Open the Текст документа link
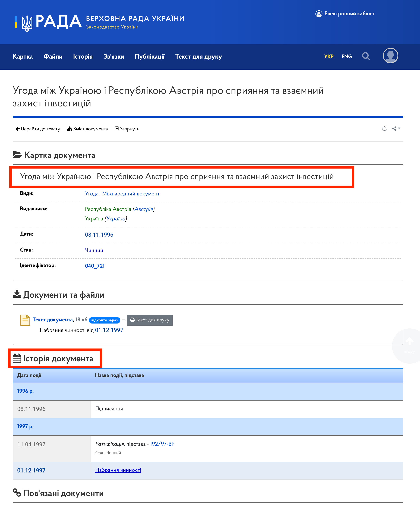Viewport: 420px width, 507px height. pos(53,320)
